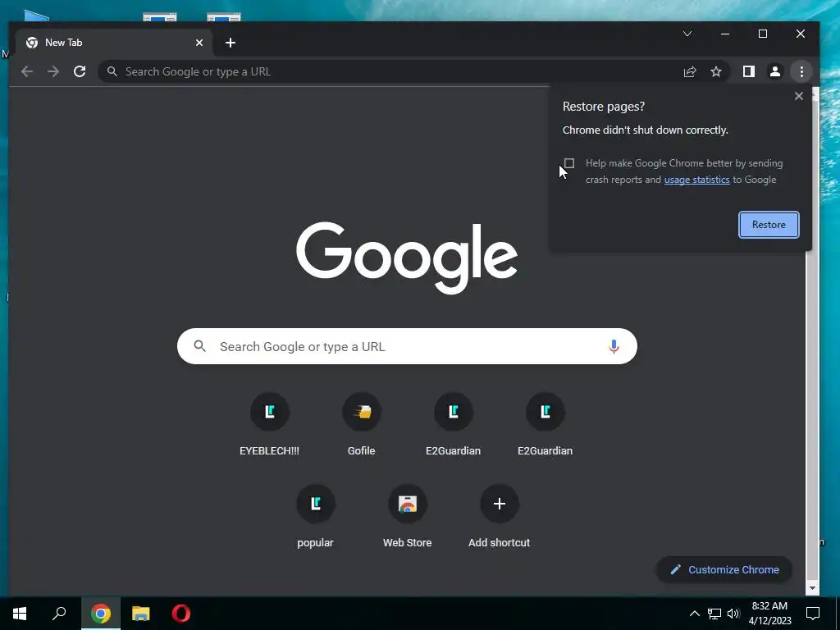Click Chrome icon in taskbar

101,614
